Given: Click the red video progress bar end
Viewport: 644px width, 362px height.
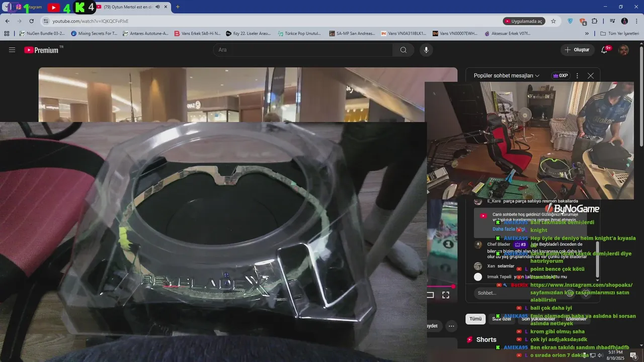Looking at the screenshot, I should (453, 287).
